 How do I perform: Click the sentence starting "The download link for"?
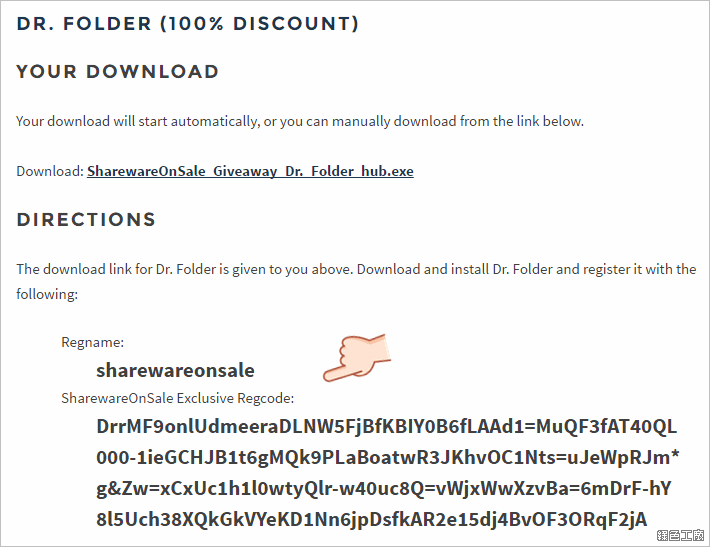tap(356, 269)
